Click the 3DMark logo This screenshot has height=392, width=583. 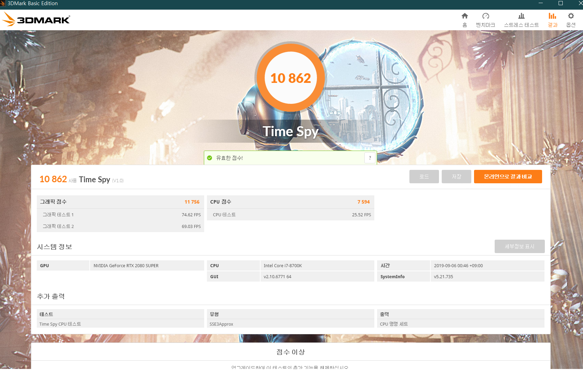point(36,20)
